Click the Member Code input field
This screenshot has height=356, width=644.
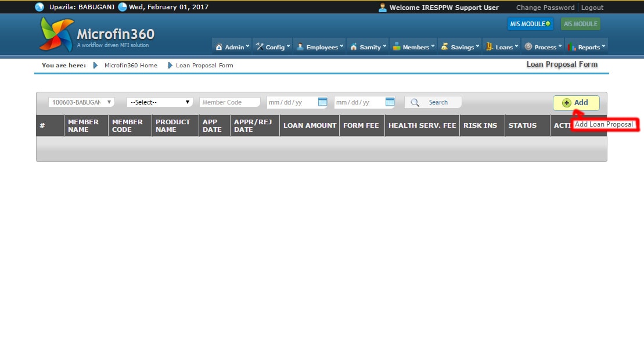(229, 102)
